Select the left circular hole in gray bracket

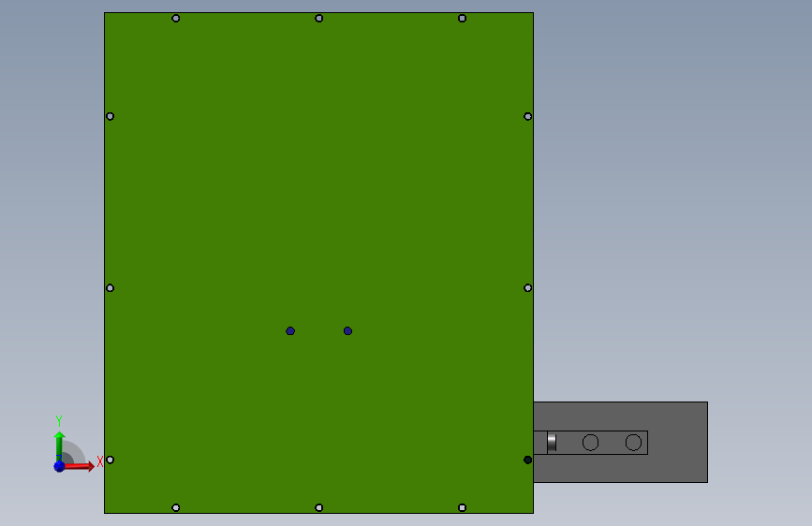pos(590,443)
